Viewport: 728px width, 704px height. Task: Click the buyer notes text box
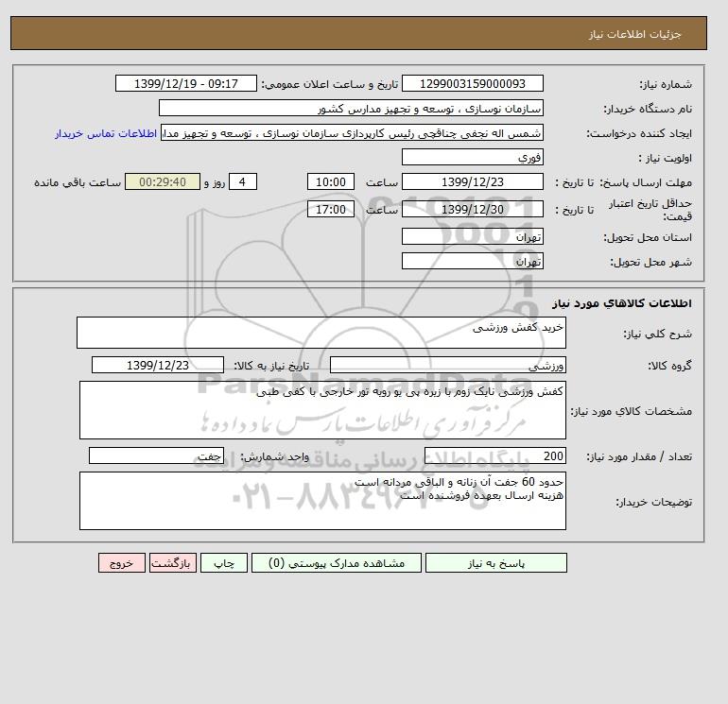tap(322, 501)
